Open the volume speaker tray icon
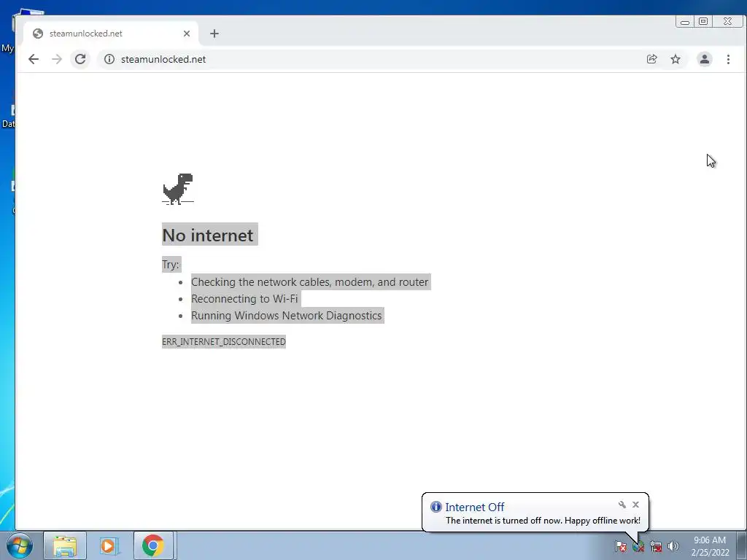Screen dimensions: 747x560 point(673,546)
